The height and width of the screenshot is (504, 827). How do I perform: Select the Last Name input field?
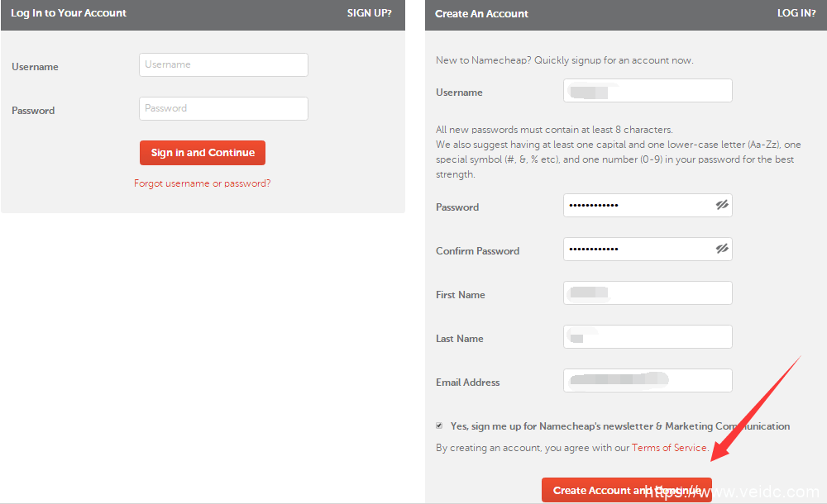[x=648, y=337]
